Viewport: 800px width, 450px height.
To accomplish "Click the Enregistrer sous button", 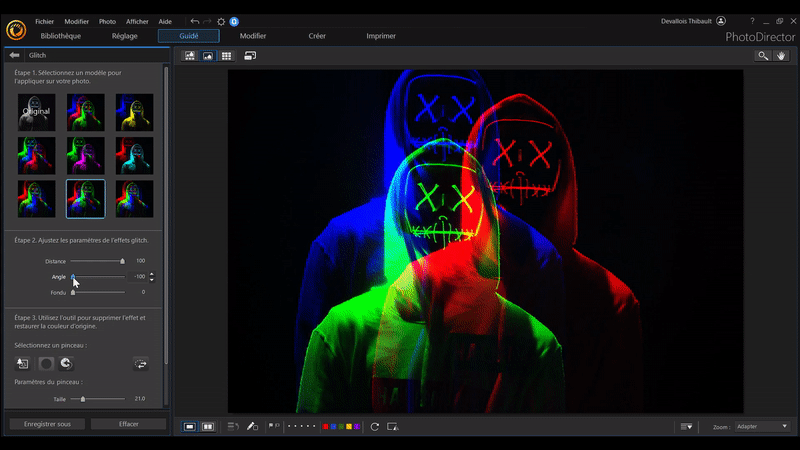I will click(47, 424).
